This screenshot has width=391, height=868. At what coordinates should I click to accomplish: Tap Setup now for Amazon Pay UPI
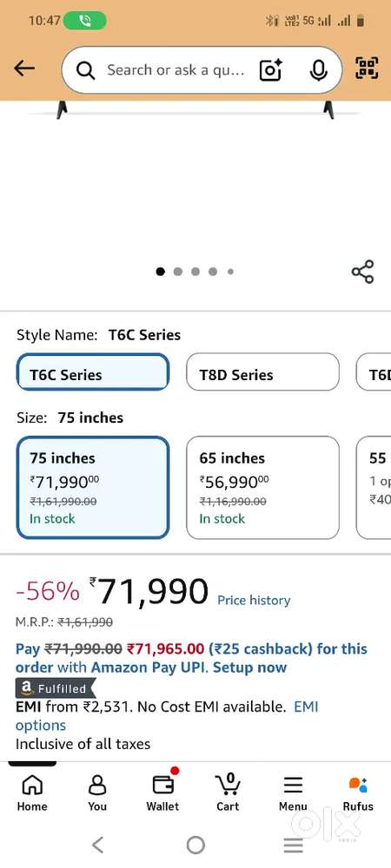249,667
